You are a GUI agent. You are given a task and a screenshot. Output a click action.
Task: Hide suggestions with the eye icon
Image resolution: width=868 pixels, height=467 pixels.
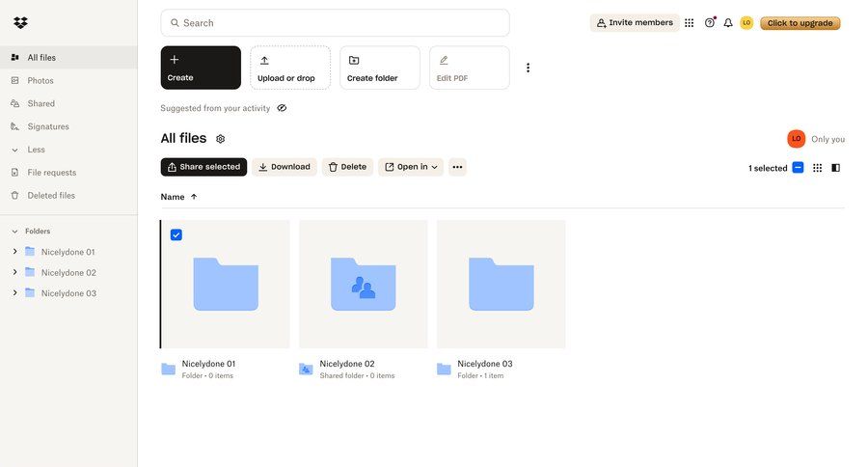coord(282,108)
